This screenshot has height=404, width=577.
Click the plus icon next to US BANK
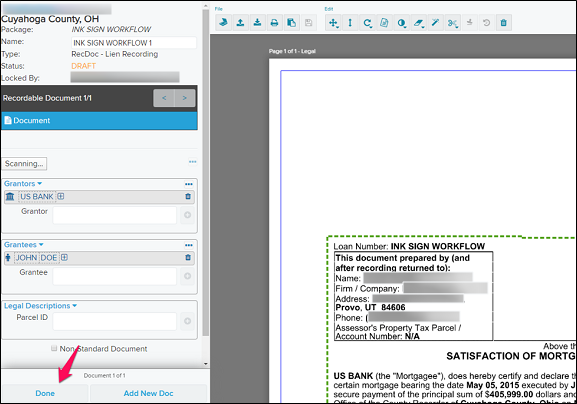tap(61, 196)
